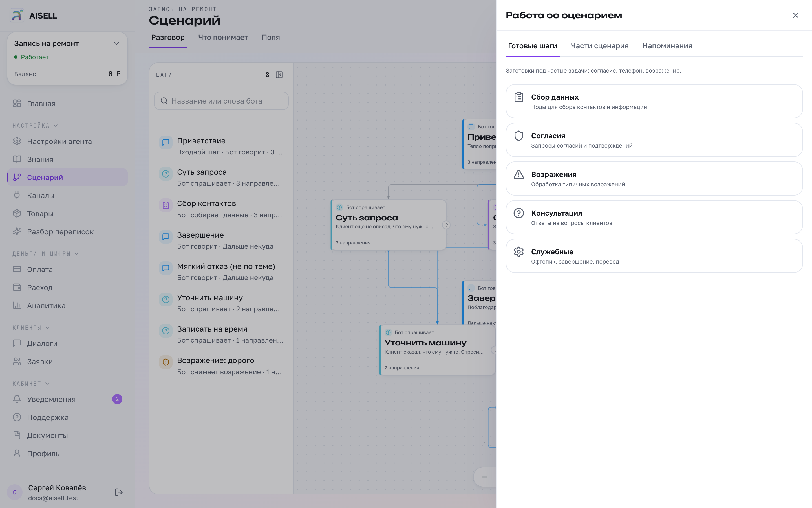Select the Уточнить машину step in list
The height and width of the screenshot is (508, 812).
click(221, 303)
